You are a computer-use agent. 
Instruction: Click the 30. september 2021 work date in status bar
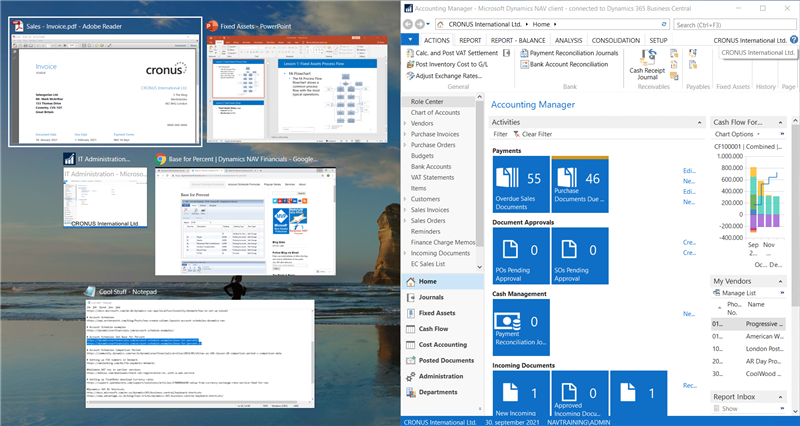[512, 422]
